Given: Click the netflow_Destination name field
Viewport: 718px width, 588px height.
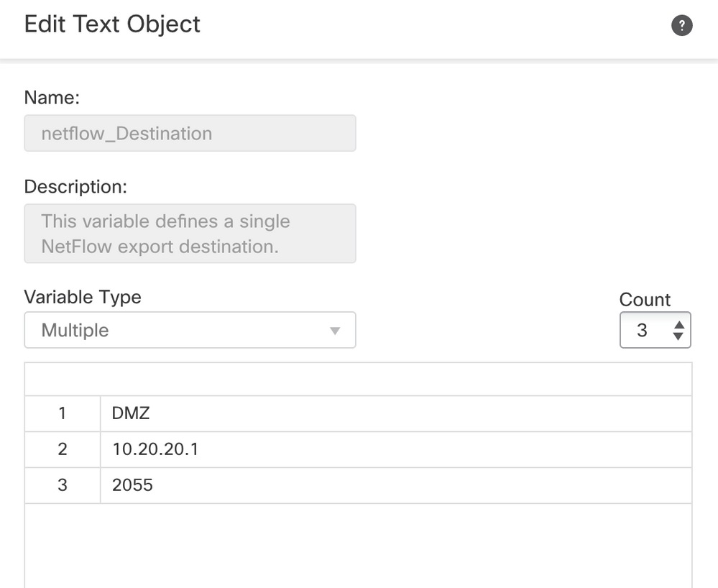Looking at the screenshot, I should (x=190, y=134).
